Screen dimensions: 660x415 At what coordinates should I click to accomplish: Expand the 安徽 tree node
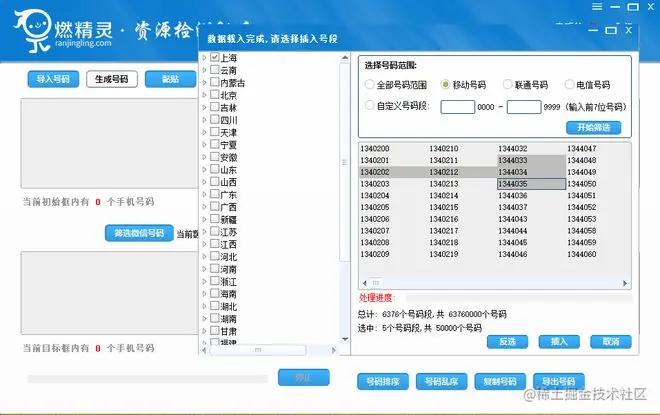[205, 157]
